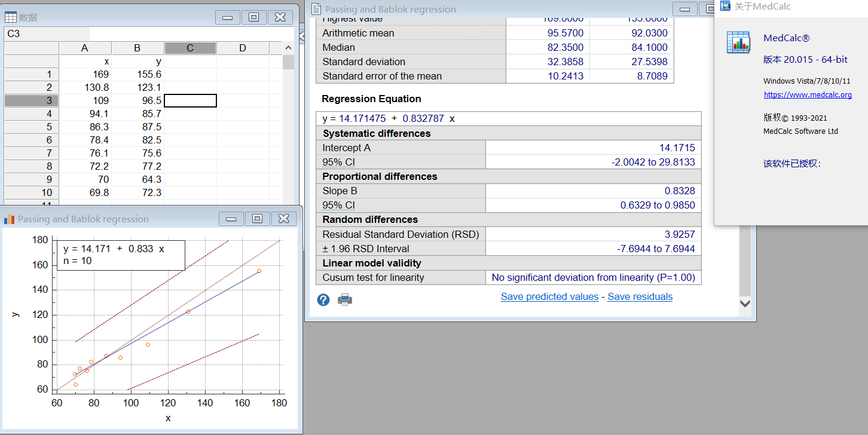Click the help question-mark icon below regression results
868x435 pixels.
[323, 299]
